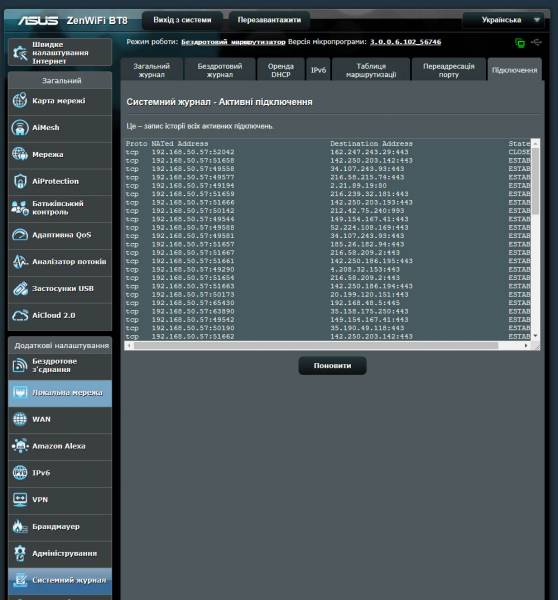Open Батьківський контроль family icon
Screen dimensions: 558x600
click(x=20, y=208)
